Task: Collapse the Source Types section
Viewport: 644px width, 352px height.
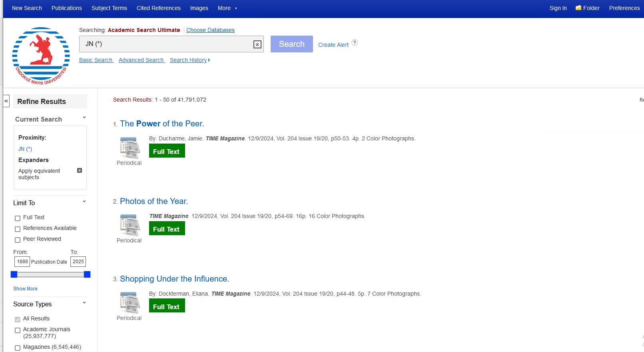Action: point(84,303)
